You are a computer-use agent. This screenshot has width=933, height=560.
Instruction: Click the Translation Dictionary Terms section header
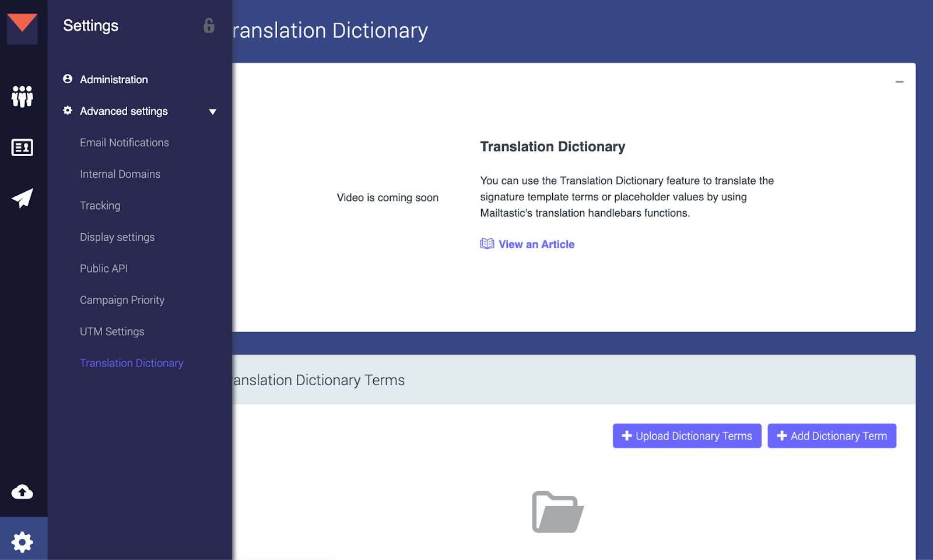click(x=318, y=380)
